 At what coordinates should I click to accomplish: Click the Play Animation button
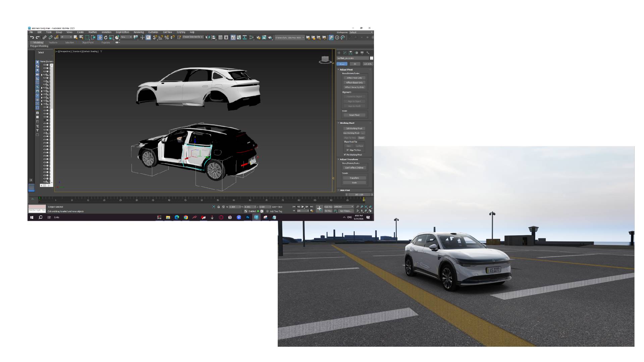pyautogui.click(x=303, y=207)
